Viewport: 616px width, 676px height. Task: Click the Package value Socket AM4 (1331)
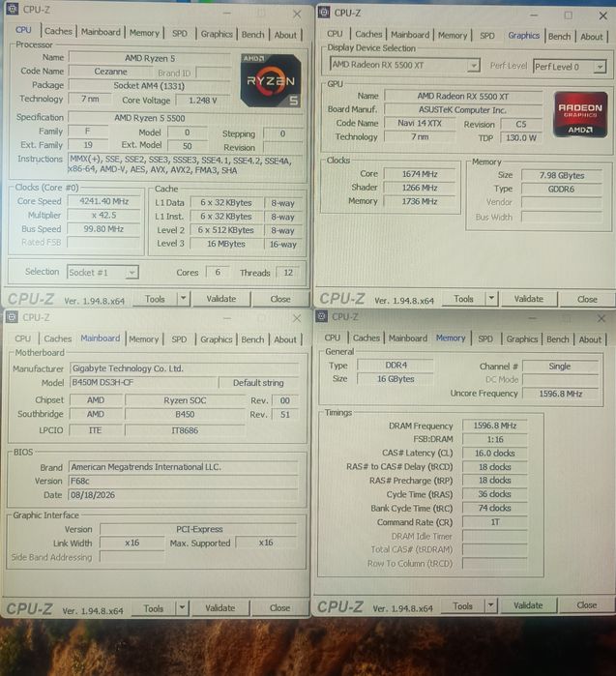(x=149, y=85)
